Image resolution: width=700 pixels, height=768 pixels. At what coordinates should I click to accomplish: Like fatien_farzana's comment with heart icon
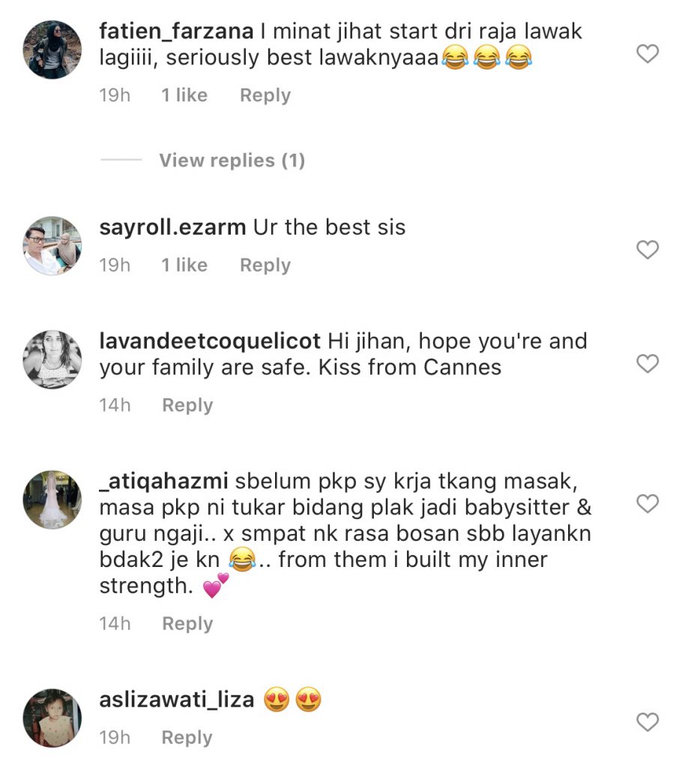point(647,54)
